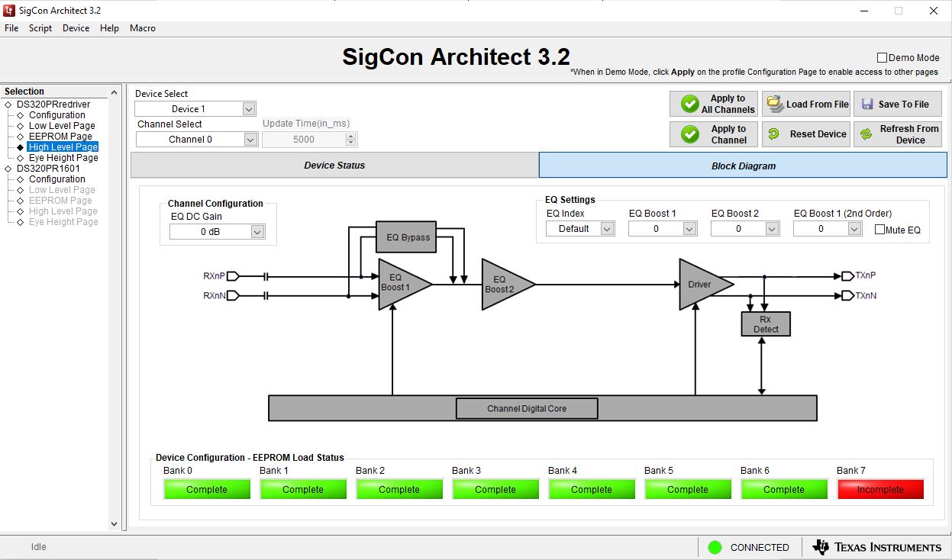
Task: Click Save To File button
Action: tap(898, 104)
